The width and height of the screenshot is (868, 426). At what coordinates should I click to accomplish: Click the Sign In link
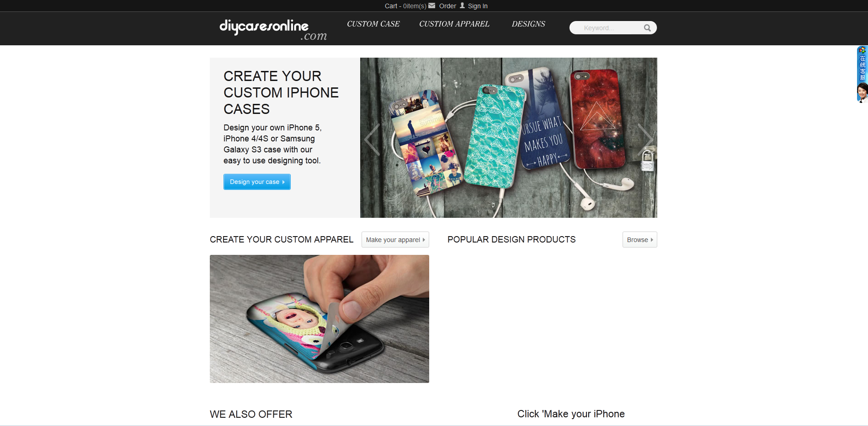point(478,6)
